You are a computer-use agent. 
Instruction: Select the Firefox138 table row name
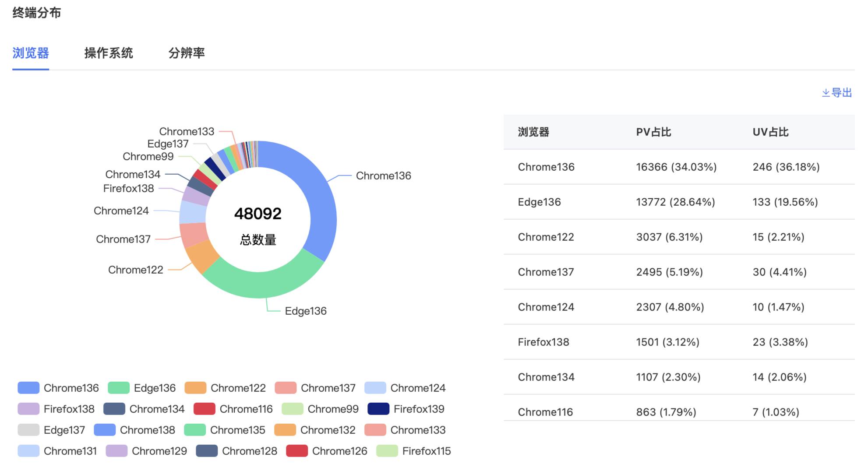(543, 342)
